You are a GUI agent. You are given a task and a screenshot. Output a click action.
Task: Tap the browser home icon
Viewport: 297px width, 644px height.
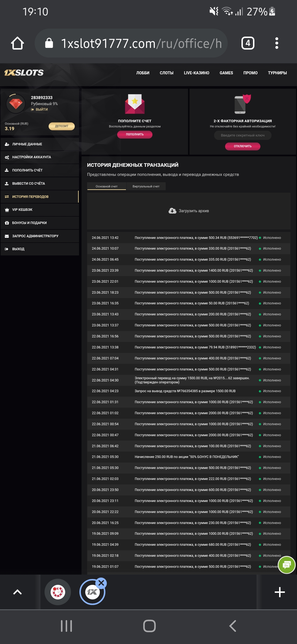pyautogui.click(x=17, y=43)
